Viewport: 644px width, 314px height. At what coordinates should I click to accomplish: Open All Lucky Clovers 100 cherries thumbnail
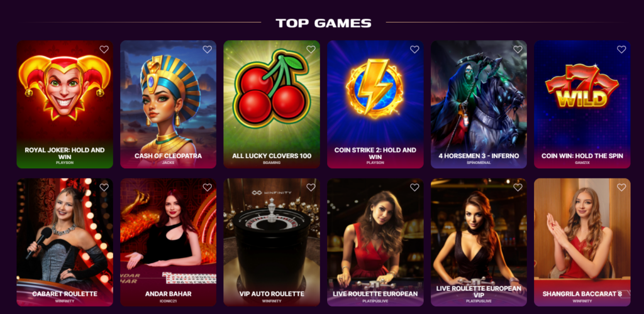tap(272, 104)
